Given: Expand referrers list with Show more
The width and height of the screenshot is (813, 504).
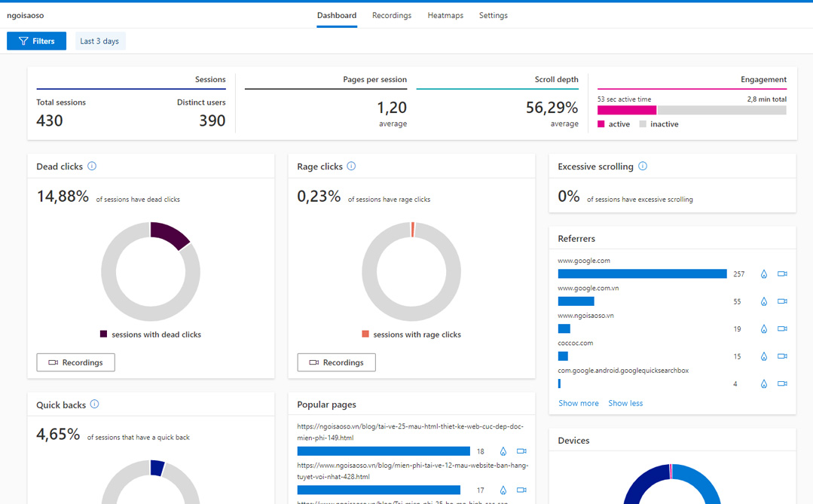Looking at the screenshot, I should (578, 403).
